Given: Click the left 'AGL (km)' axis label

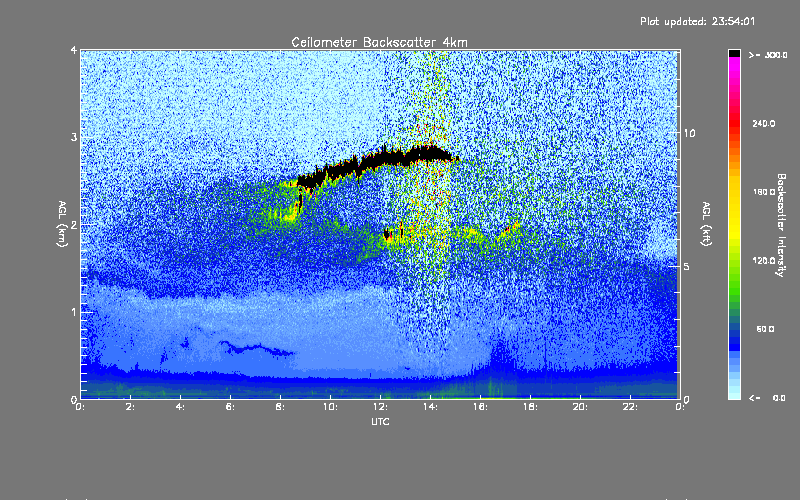Looking at the screenshot, I should pyautogui.click(x=62, y=224).
